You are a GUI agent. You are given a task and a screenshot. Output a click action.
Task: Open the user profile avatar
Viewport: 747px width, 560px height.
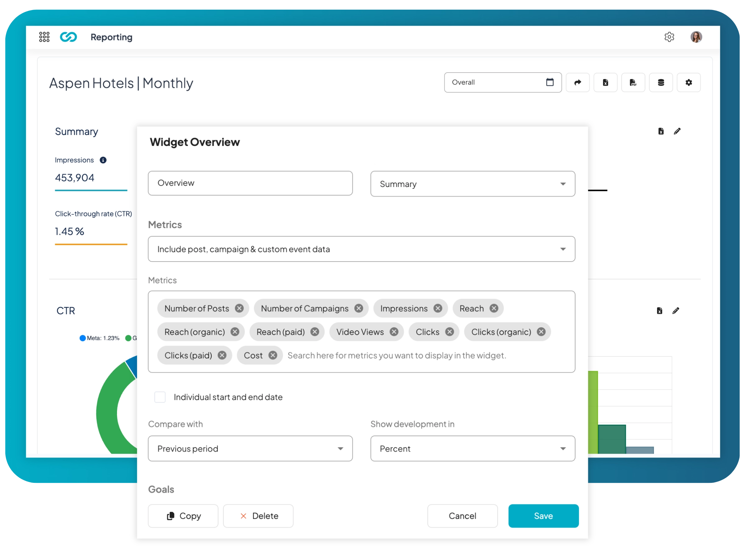[696, 37]
